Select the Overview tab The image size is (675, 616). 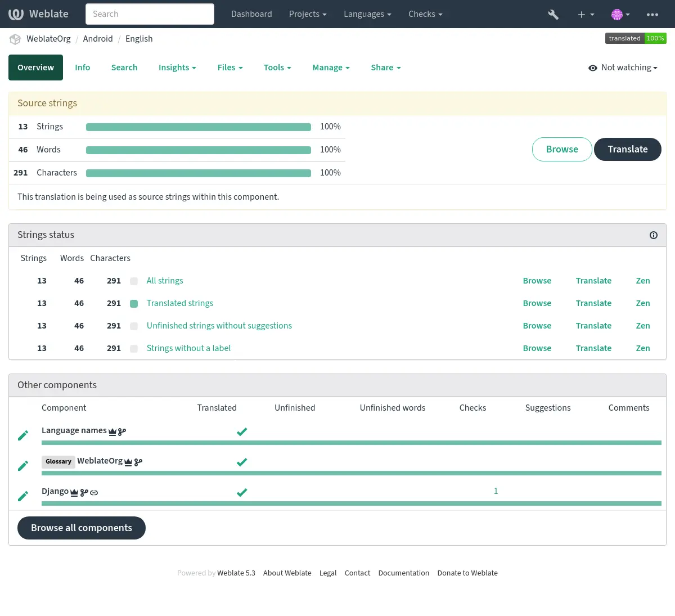pyautogui.click(x=35, y=68)
